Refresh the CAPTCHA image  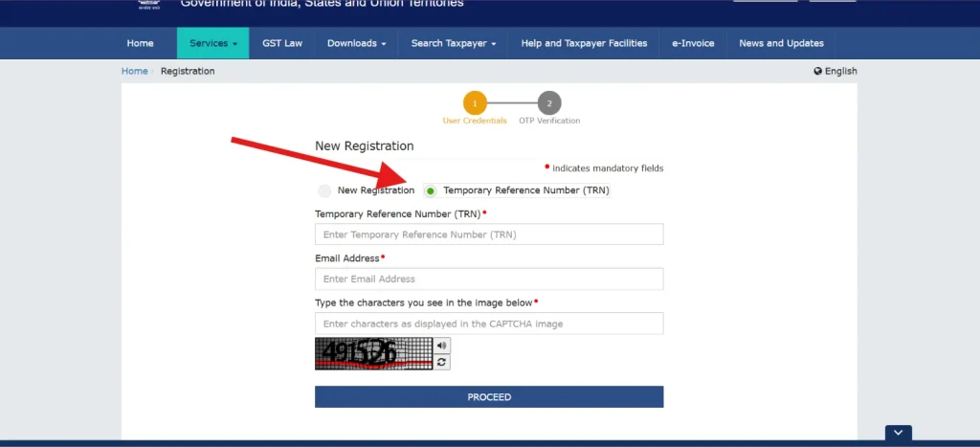pyautogui.click(x=442, y=362)
